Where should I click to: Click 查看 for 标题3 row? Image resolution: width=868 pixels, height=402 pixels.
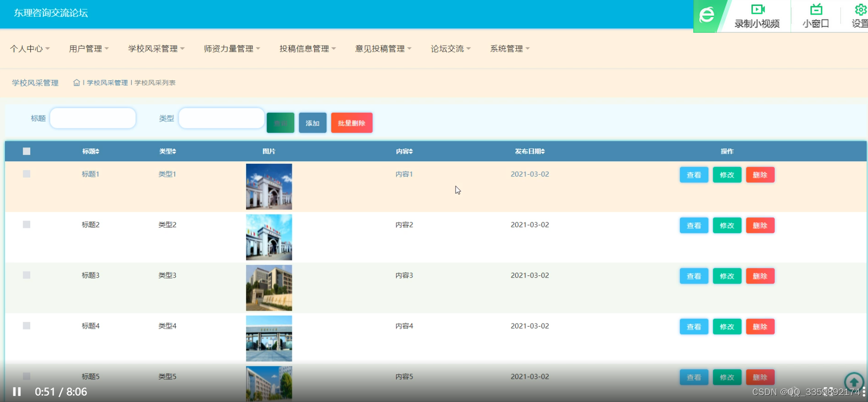coord(694,276)
